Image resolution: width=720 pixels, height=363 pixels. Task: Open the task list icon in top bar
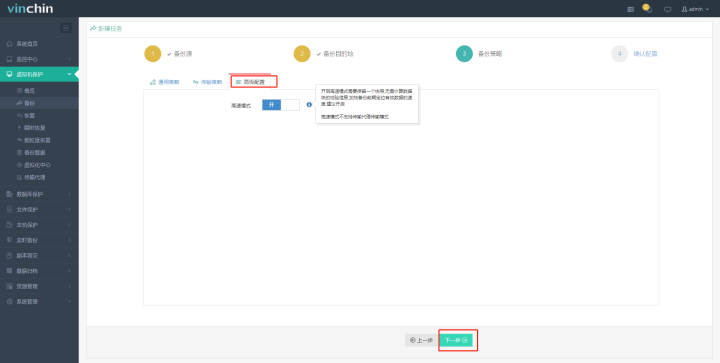(631, 9)
